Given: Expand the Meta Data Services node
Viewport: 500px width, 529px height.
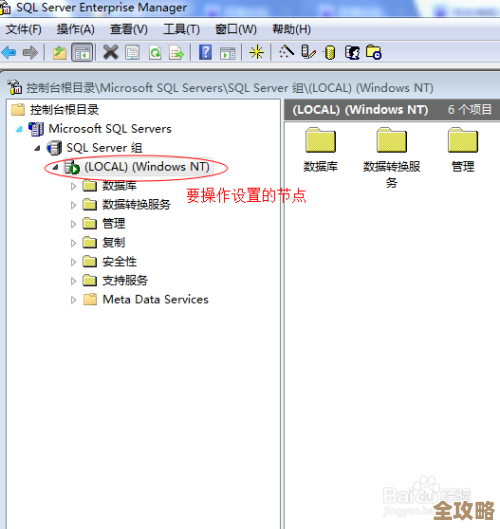Looking at the screenshot, I should click(73, 300).
